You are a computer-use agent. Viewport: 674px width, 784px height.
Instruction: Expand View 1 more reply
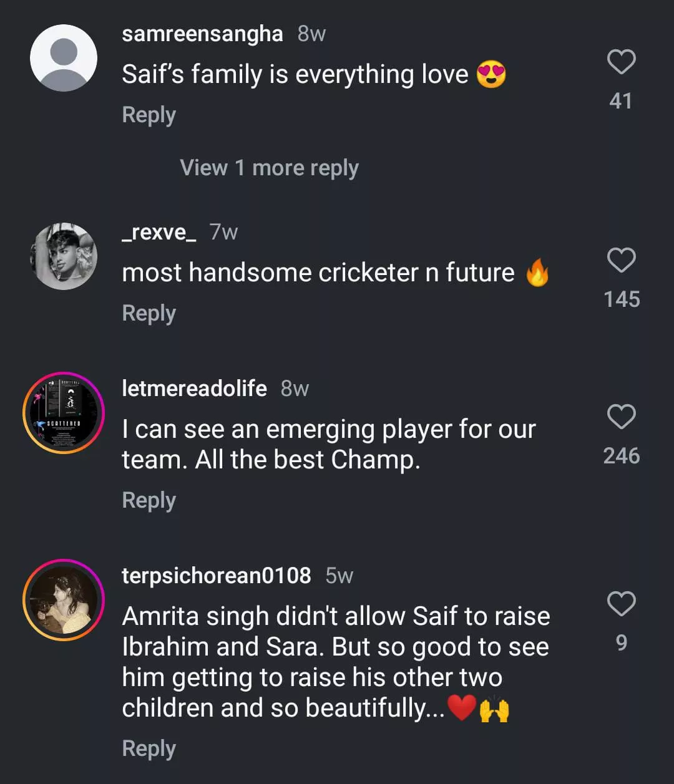(269, 168)
